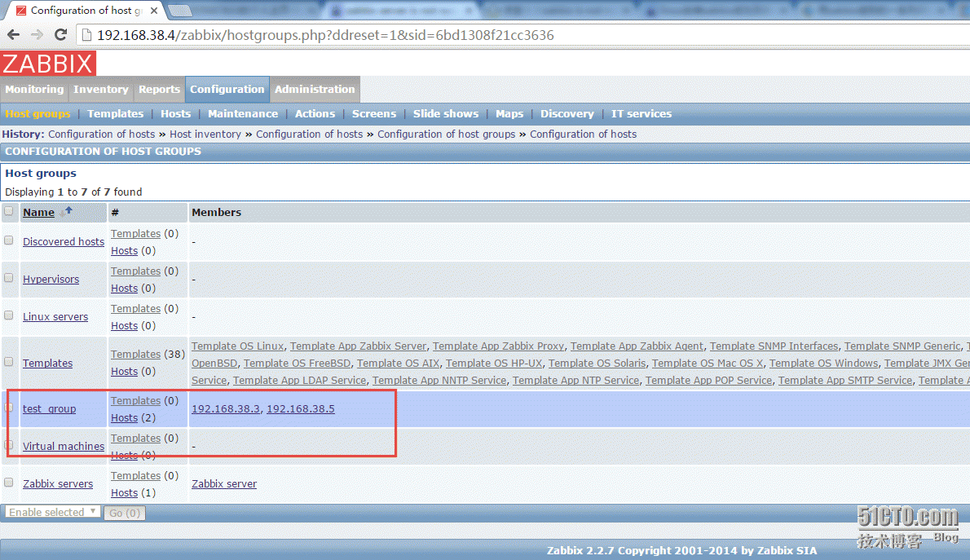Viewport: 970px width, 560px height.
Task: Reload the page with refresh icon
Action: tap(60, 35)
